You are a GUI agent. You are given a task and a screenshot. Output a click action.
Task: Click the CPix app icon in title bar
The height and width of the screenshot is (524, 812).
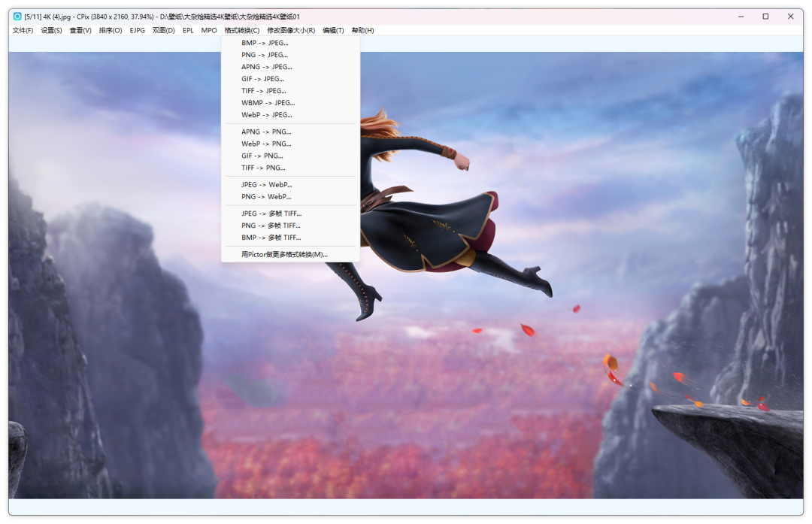click(17, 17)
